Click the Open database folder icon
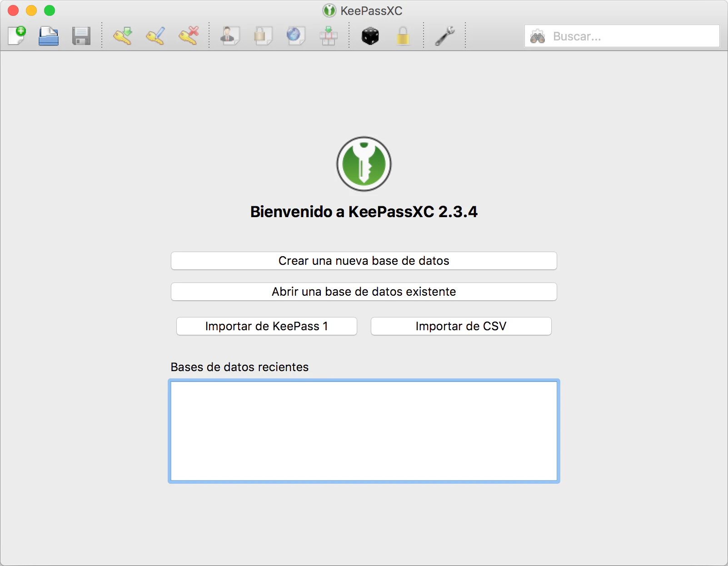 (49, 36)
